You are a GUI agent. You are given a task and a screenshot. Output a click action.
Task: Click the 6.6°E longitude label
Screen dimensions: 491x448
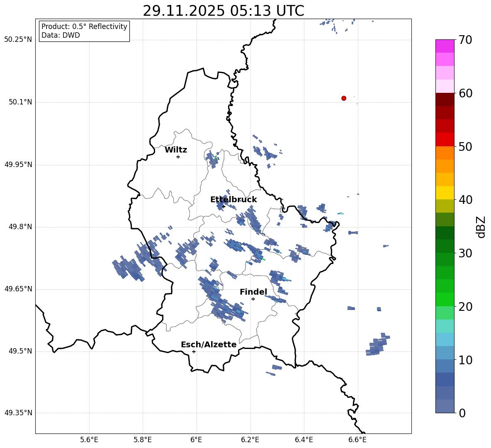click(357, 440)
